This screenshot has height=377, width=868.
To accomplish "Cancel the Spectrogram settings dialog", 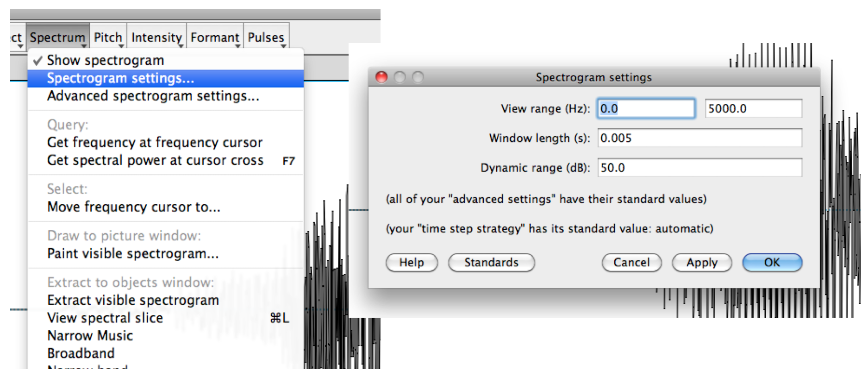I will 631,263.
